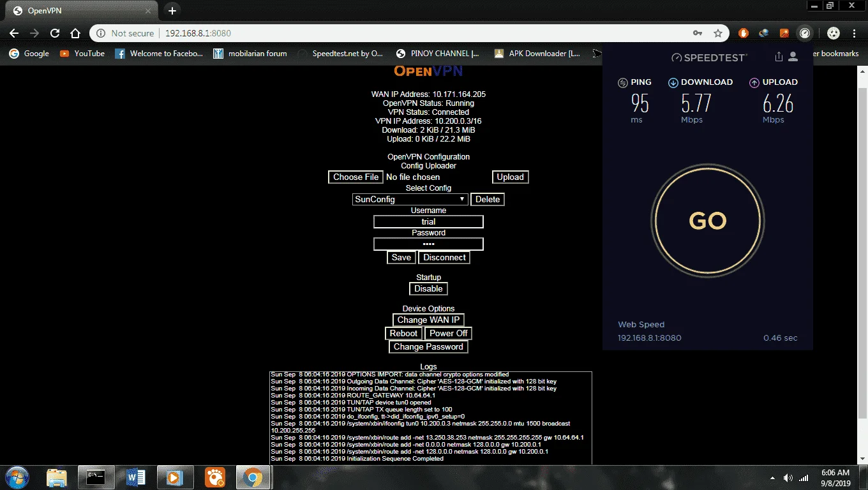Start speed test with GO button
This screenshot has width=868, height=490.
click(x=707, y=221)
